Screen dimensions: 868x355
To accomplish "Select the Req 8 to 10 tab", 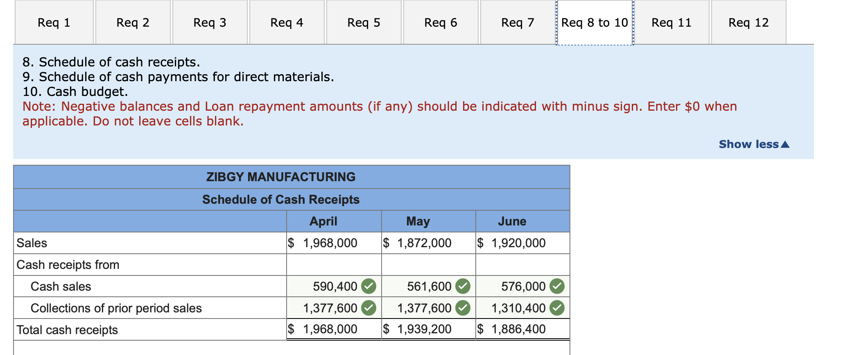I will point(594,23).
